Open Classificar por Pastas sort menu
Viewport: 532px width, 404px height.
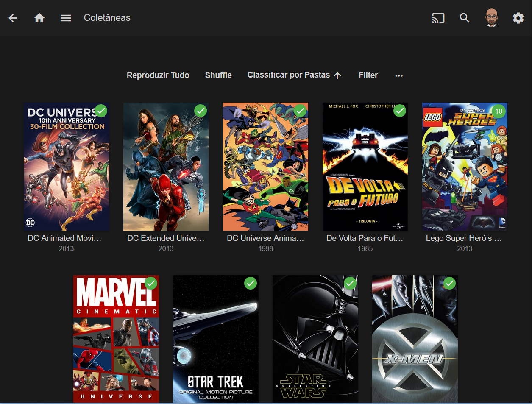tap(294, 75)
